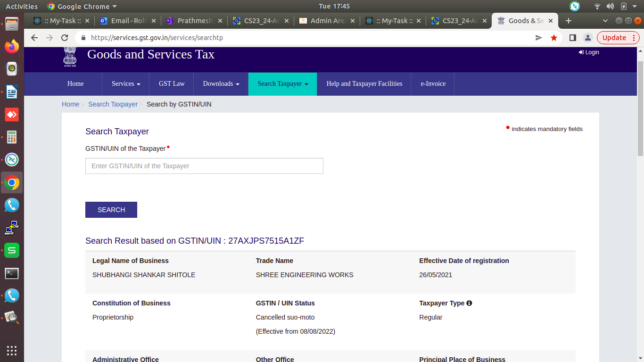This screenshot has width=644, height=362.
Task: Expand the Search Taxpayer dropdown menu
Action: [x=283, y=84]
